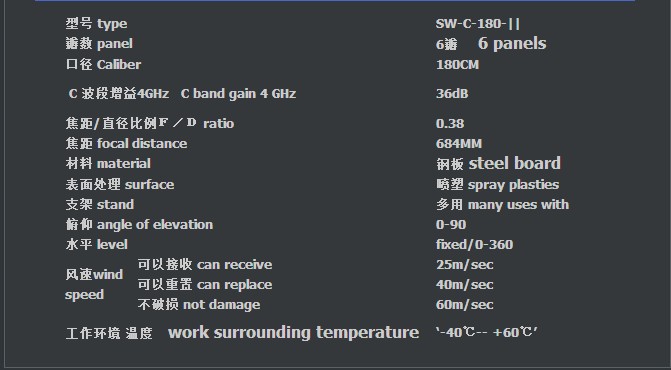671x370 pixels.
Task: Select 'C band gain 4 GHz' label
Action: (238, 94)
